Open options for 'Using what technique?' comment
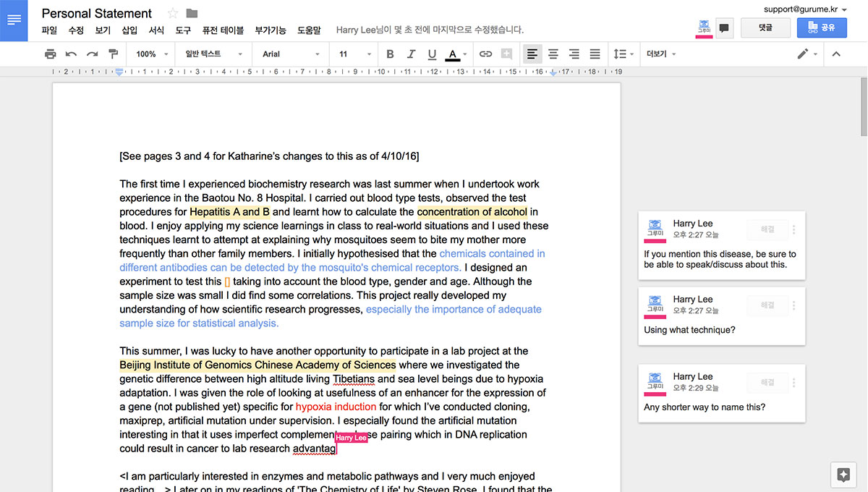This screenshot has height=492, width=868. click(794, 306)
